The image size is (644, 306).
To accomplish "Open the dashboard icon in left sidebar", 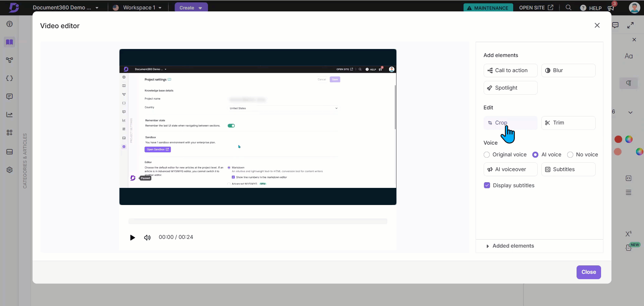I will [x=9, y=24].
